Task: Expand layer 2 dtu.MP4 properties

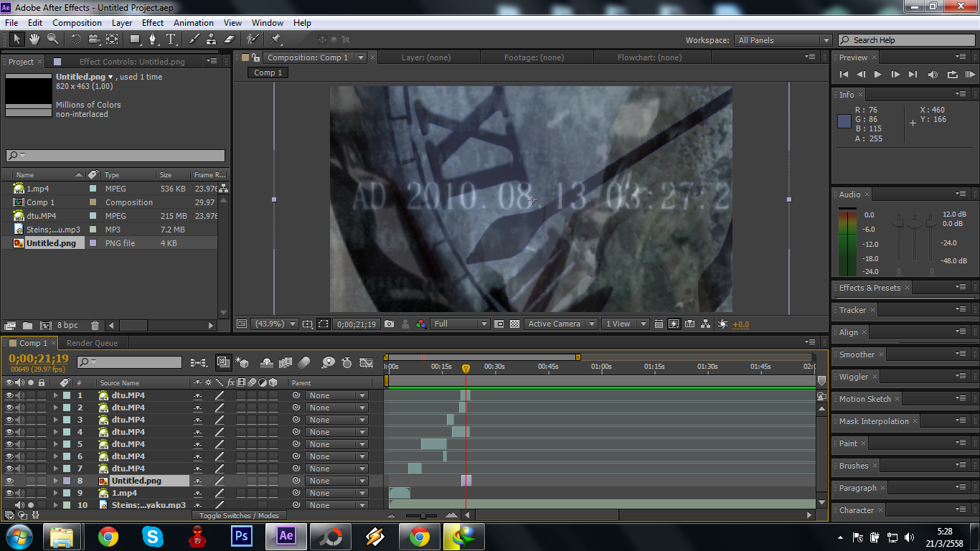Action: [55, 408]
